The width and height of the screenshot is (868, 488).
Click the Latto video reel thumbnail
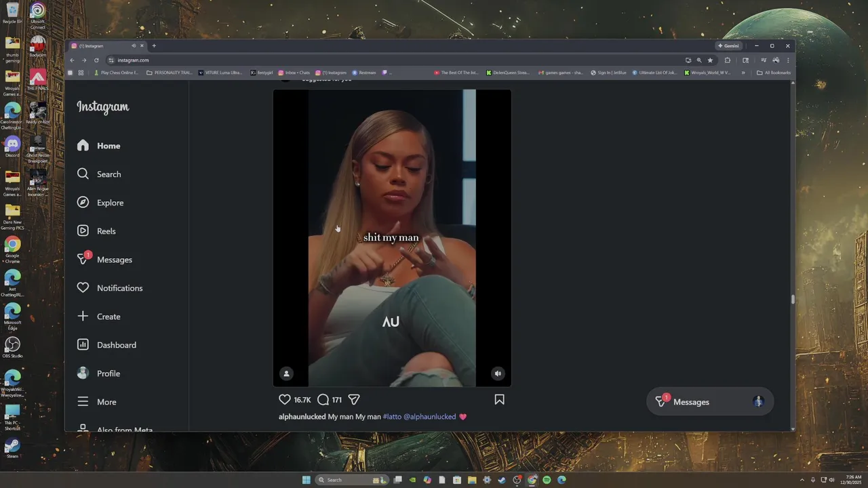point(392,238)
